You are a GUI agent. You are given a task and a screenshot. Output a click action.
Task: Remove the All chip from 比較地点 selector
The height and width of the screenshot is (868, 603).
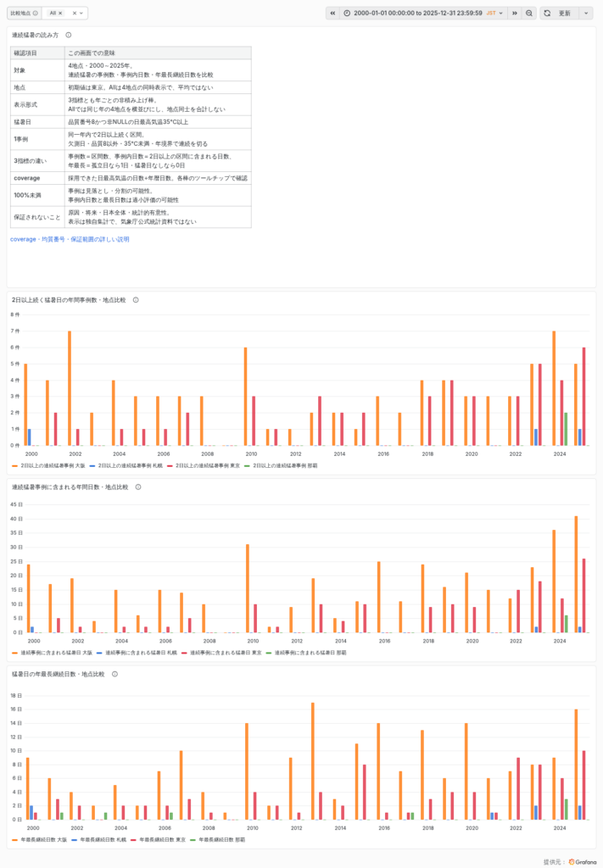point(60,13)
